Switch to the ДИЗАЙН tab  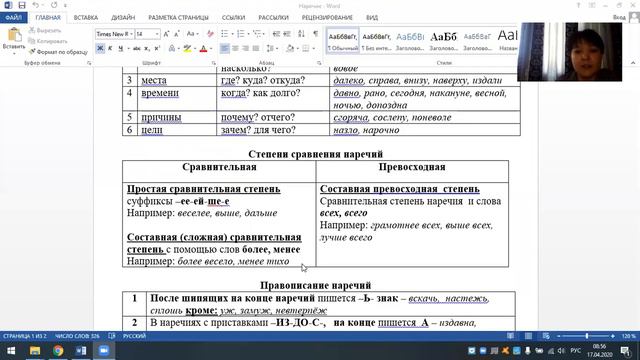123,18
